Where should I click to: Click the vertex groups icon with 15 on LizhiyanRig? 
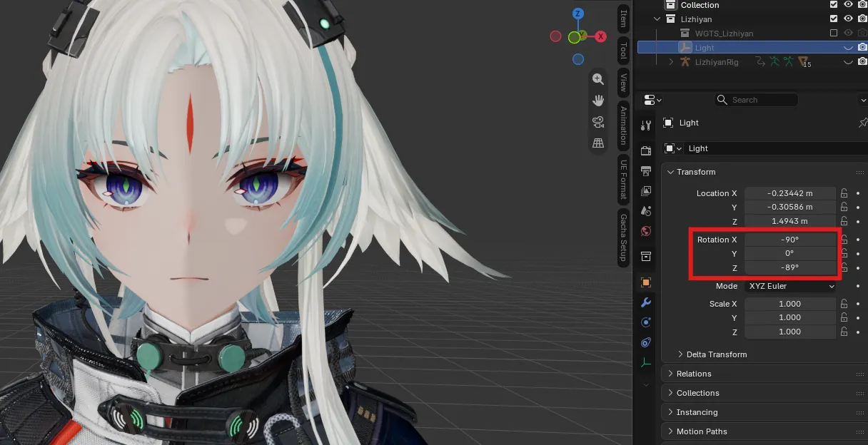click(803, 62)
